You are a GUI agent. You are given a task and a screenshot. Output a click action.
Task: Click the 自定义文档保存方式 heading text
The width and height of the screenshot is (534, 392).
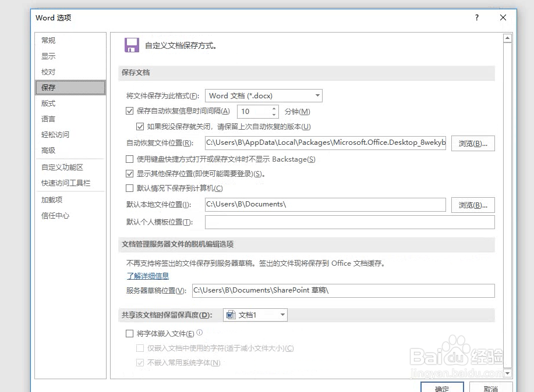[181, 45]
